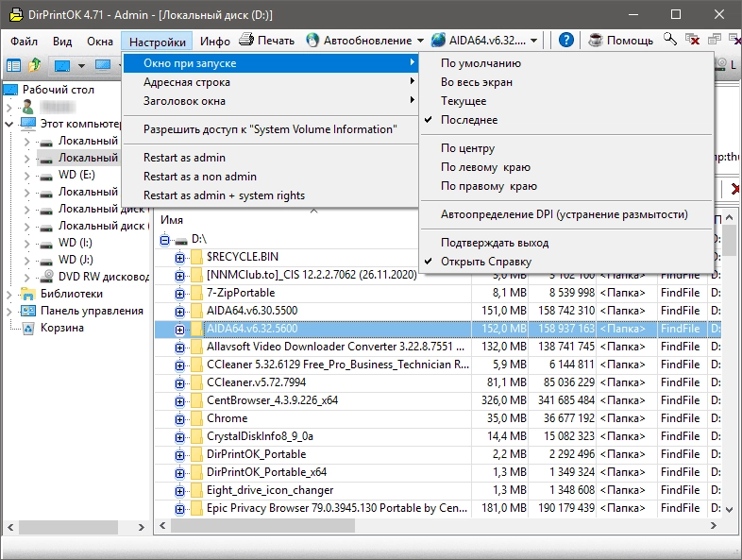This screenshot has height=560, width=742.
Task: Click the Панель управления icon
Action: [x=28, y=311]
